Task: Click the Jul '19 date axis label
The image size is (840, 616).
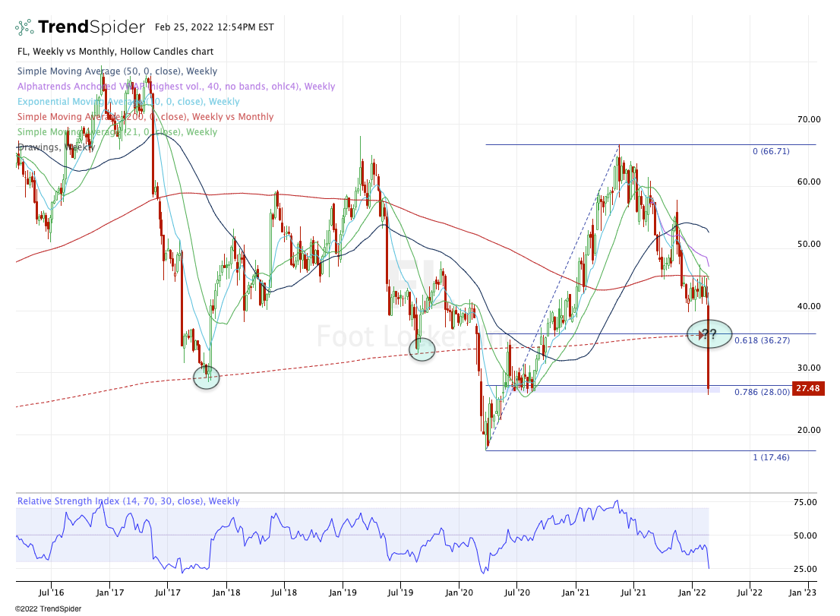Action: (x=400, y=592)
